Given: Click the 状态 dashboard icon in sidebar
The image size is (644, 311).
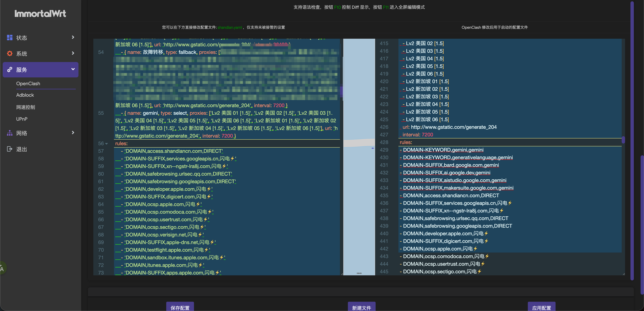Looking at the screenshot, I should tap(9, 38).
